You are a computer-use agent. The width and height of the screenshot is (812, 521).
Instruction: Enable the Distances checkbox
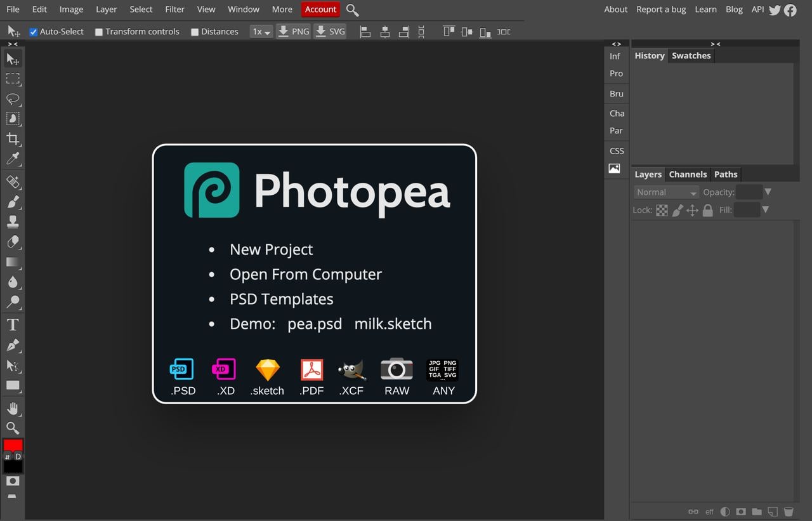(195, 32)
